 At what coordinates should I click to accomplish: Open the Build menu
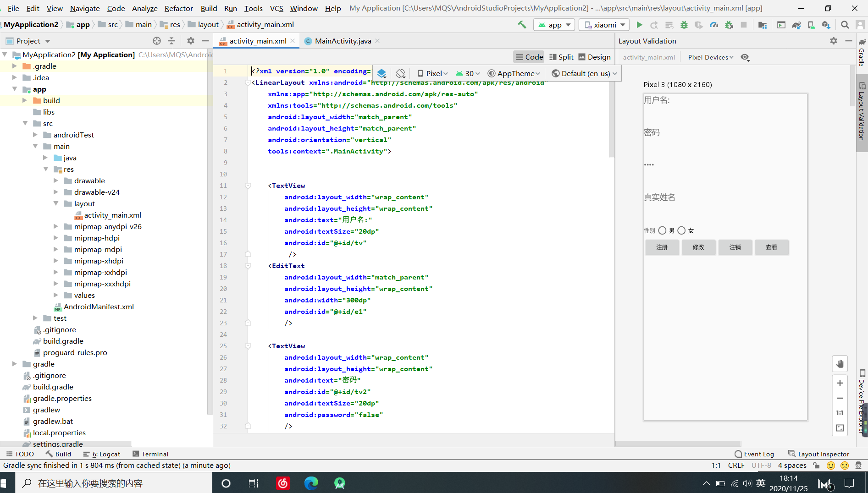[x=209, y=8]
